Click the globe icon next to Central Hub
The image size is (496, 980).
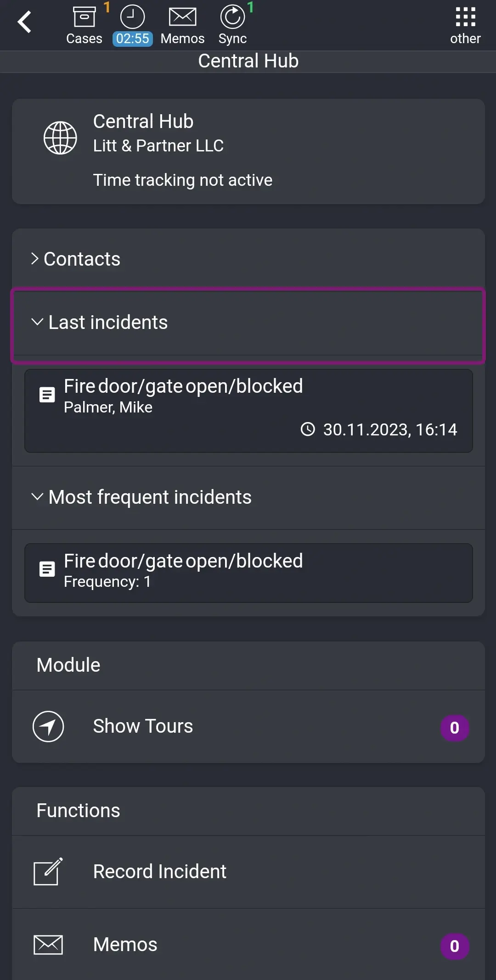coord(60,137)
